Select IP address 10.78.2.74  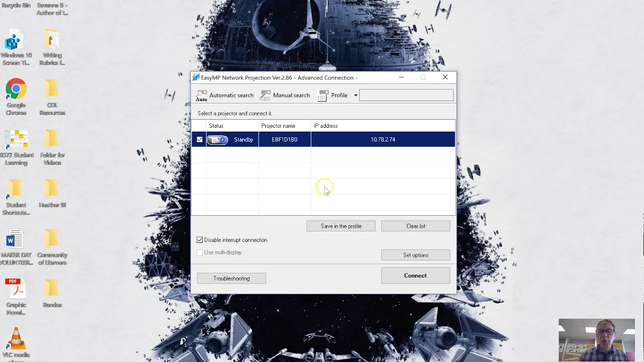click(x=383, y=140)
